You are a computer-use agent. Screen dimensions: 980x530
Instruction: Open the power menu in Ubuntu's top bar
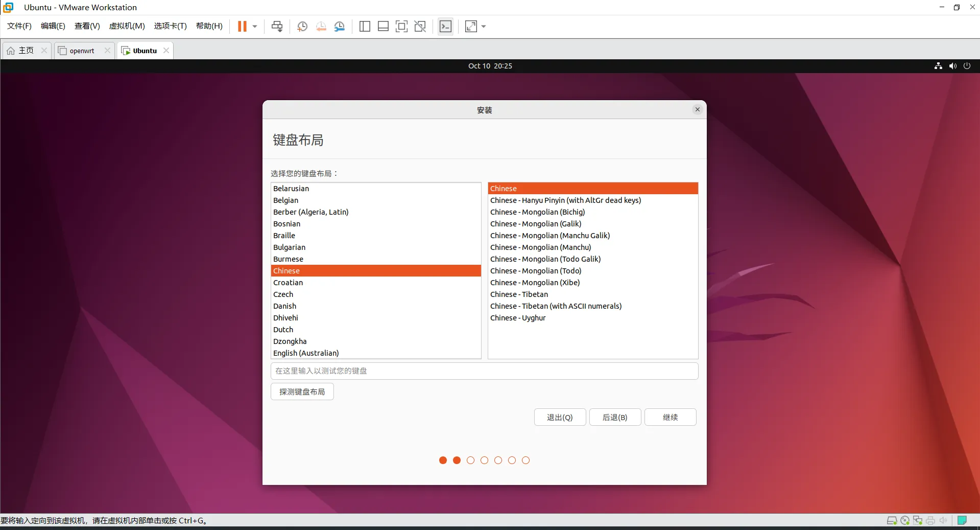[967, 65]
